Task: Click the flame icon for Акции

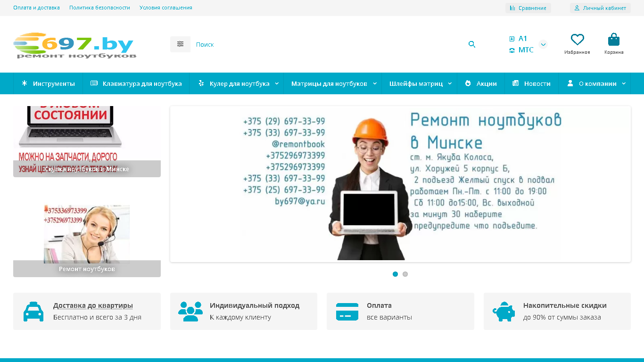Action: click(x=468, y=83)
